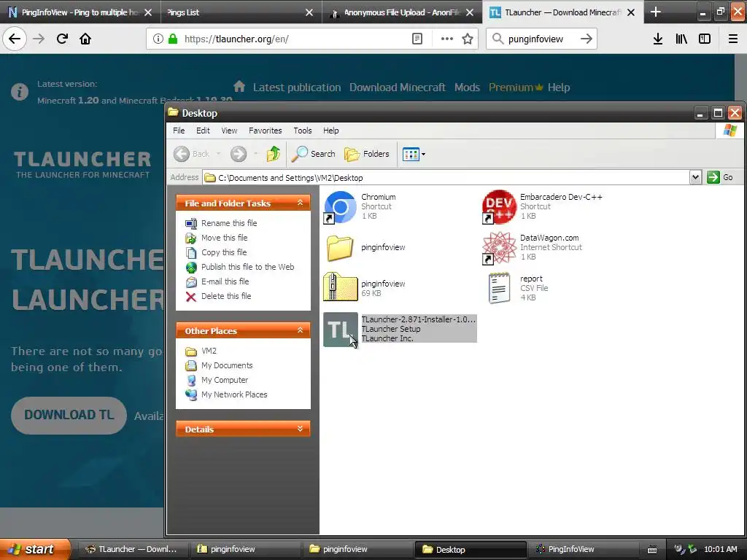
Task: Select TLauncher installer file icon
Action: coord(340,330)
